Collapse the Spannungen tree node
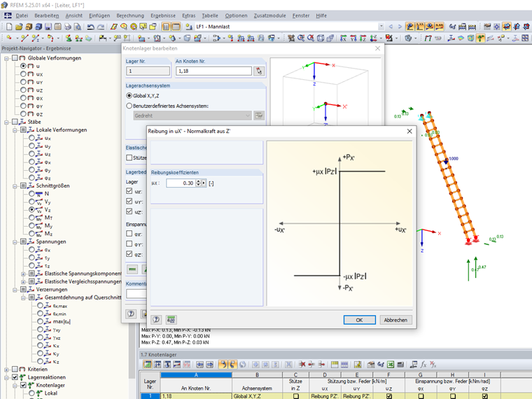Screen dimensions: 532x399 click(x=15, y=242)
